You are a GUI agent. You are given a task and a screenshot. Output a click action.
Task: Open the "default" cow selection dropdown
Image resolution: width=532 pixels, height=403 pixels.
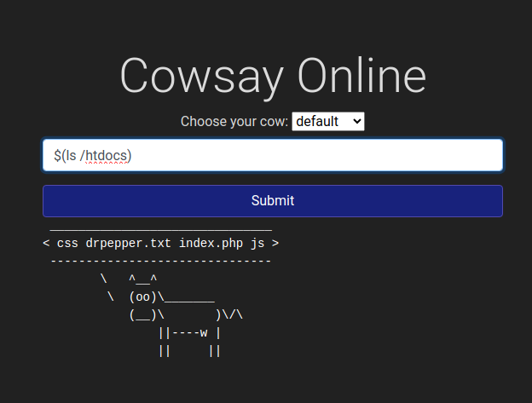pyautogui.click(x=327, y=122)
